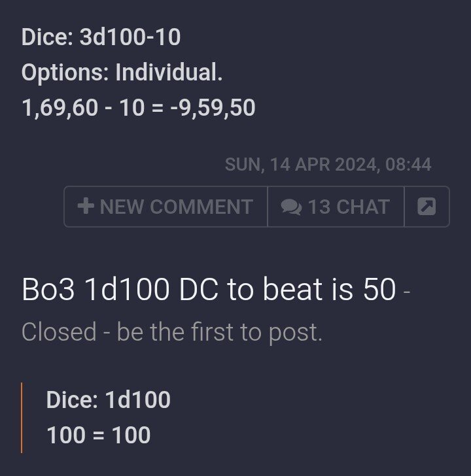Click the 'Closed - be the first to post' text
The width and height of the screenshot is (471, 476).
click(171, 332)
